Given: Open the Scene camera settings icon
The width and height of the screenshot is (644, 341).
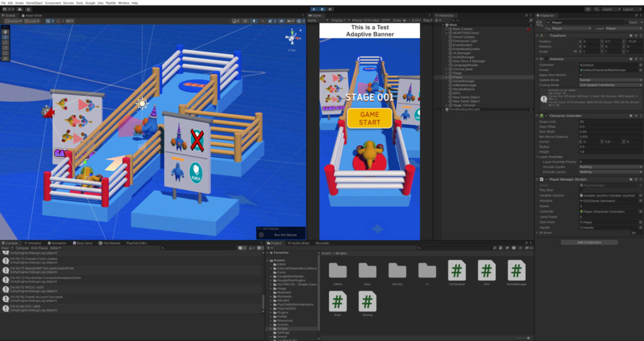Looking at the screenshot, I should [x=291, y=21].
